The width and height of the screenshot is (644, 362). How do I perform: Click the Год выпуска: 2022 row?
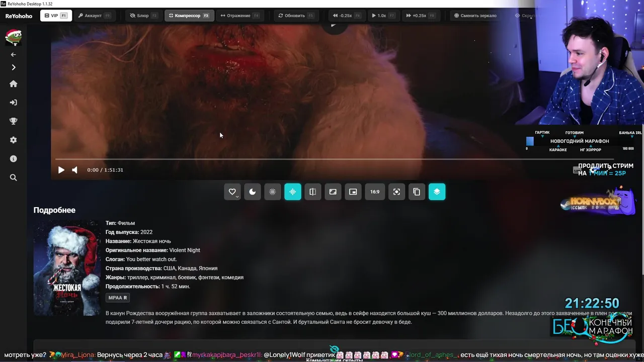pyautogui.click(x=129, y=232)
